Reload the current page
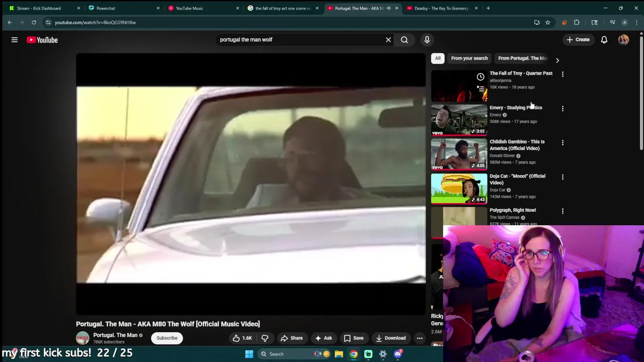The width and height of the screenshot is (644, 362). click(34, 22)
